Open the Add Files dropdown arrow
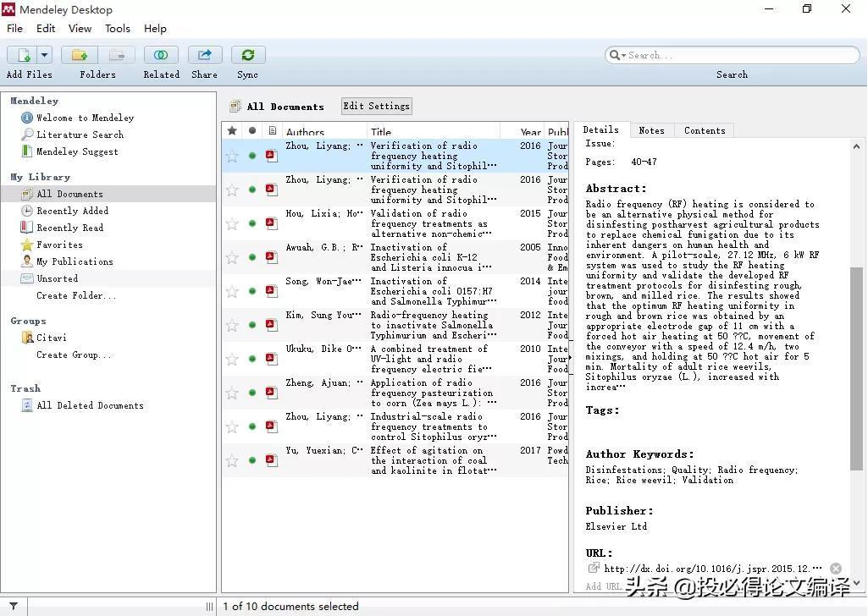The image size is (868, 616). point(44,55)
